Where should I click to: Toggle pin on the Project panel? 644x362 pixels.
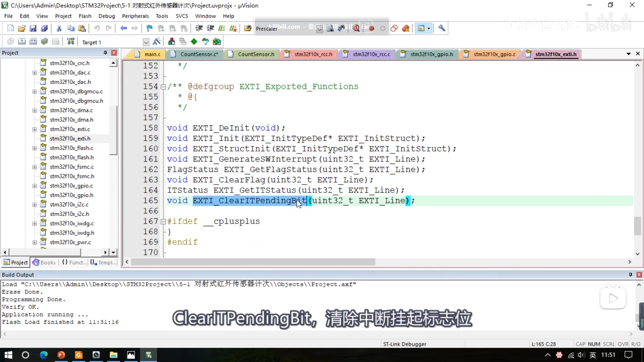pyautogui.click(x=105, y=53)
